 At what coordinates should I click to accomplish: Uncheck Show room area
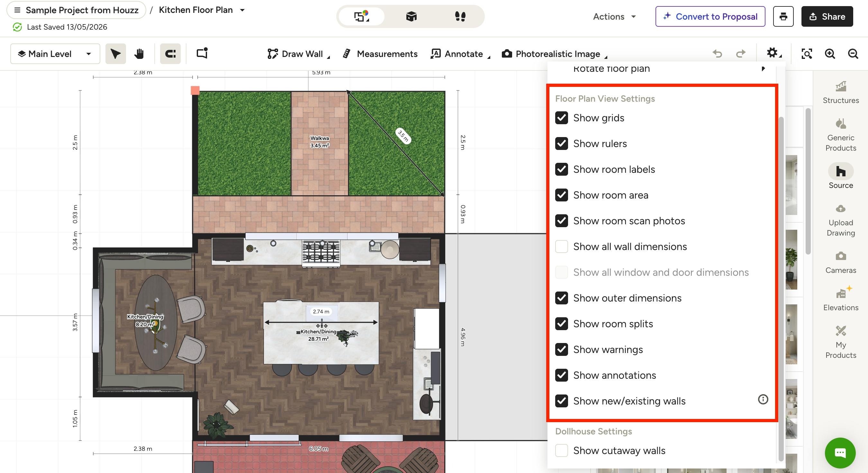coord(561,195)
